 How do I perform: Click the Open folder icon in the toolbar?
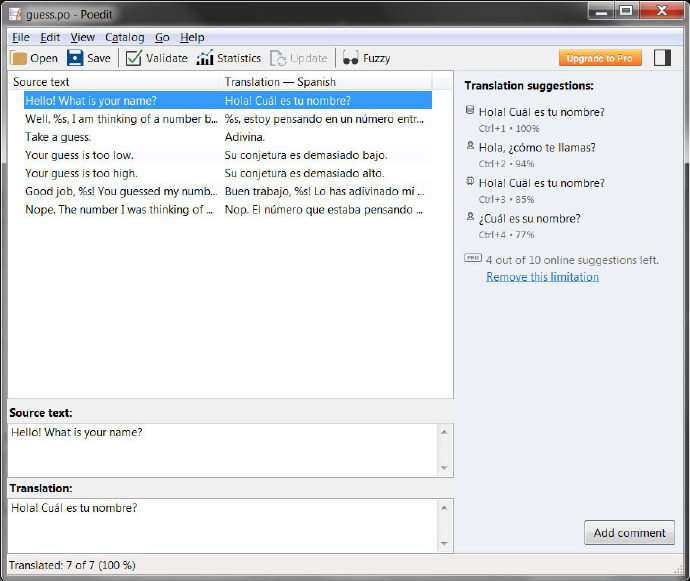[18, 58]
